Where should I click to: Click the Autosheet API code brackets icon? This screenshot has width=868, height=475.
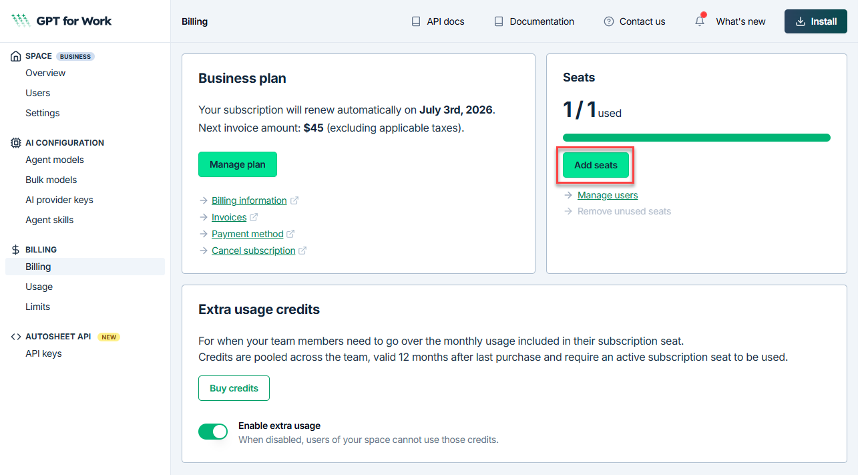pos(16,337)
